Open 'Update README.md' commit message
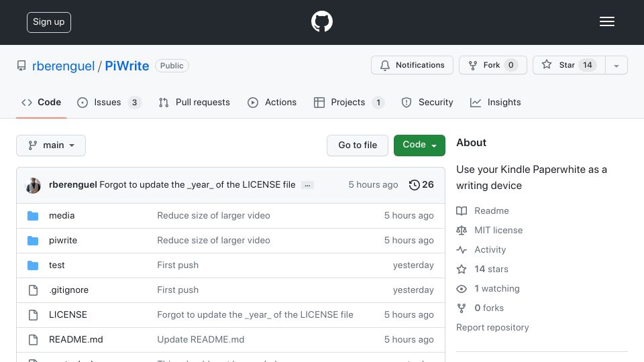The height and width of the screenshot is (362, 644). tap(201, 339)
